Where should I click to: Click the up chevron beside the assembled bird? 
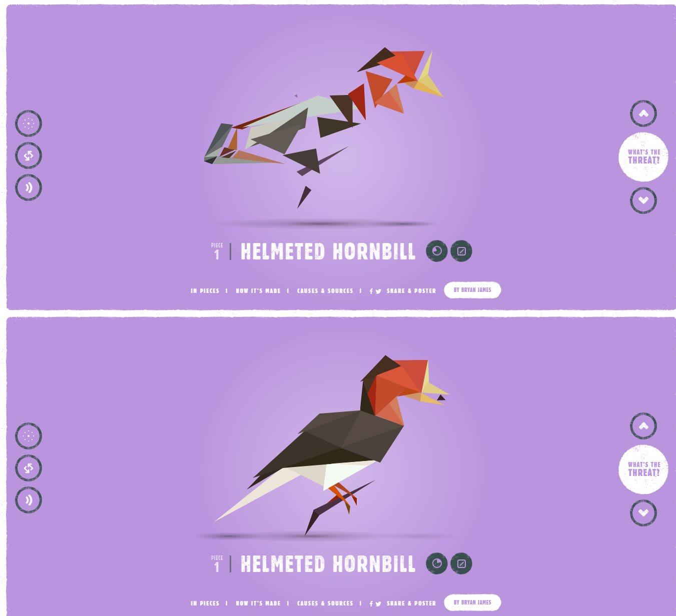click(x=643, y=426)
